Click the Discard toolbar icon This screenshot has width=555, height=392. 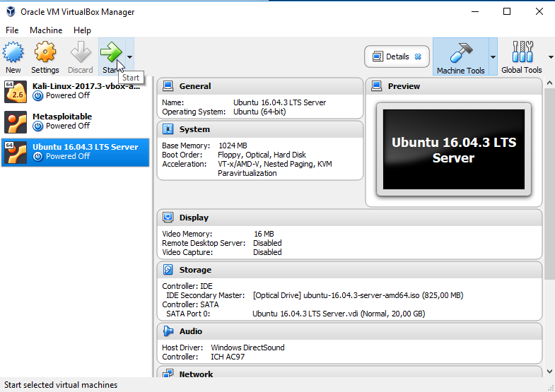80,53
